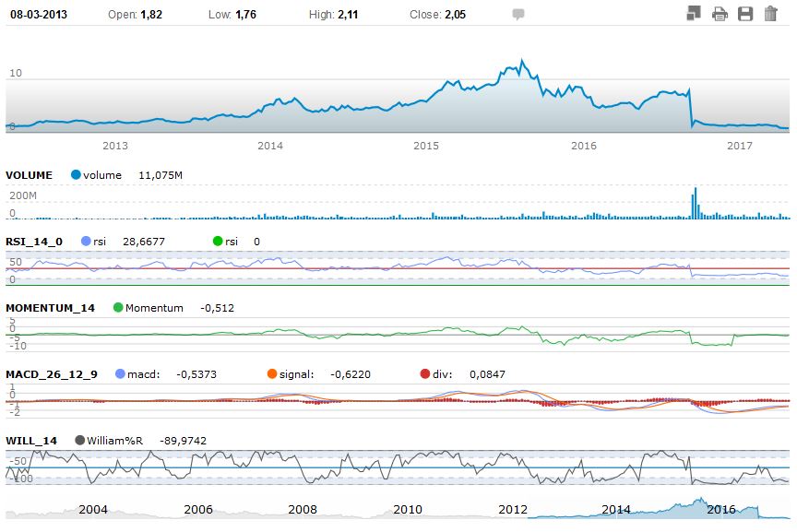Toggle the red div legend marker
The image size is (797, 532).
click(424, 374)
